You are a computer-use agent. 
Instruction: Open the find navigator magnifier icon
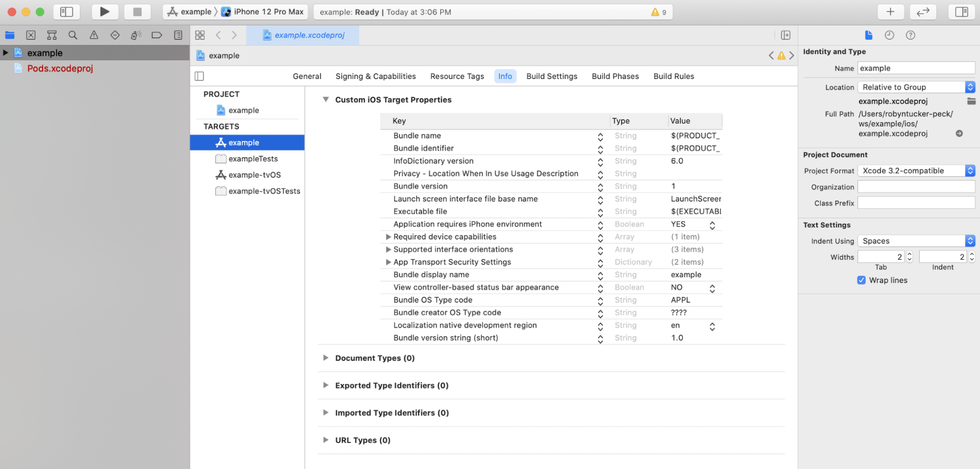point(73,35)
